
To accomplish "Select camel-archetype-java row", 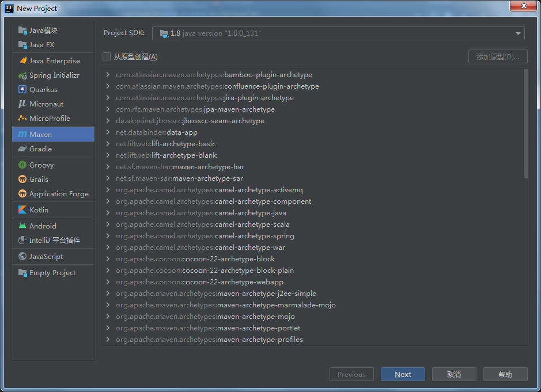I will click(312, 213).
